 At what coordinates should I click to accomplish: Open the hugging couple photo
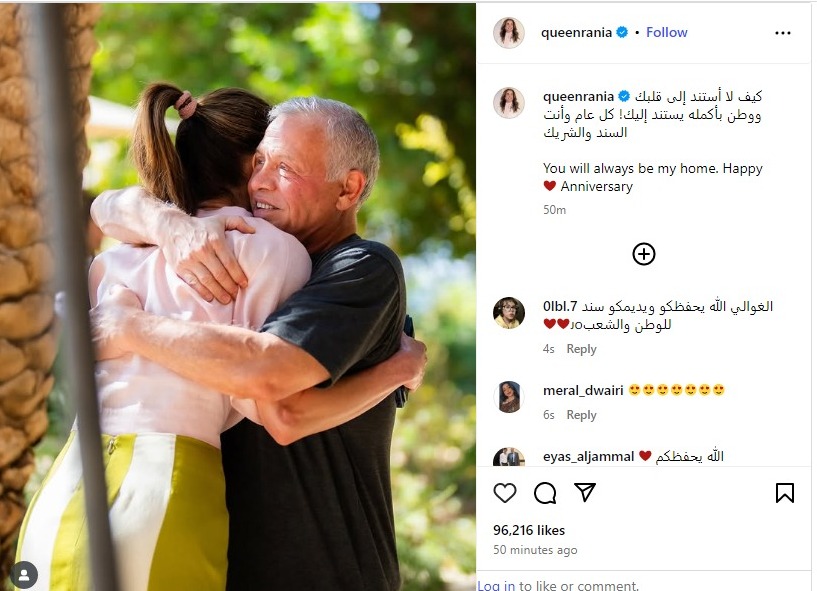pos(238,297)
